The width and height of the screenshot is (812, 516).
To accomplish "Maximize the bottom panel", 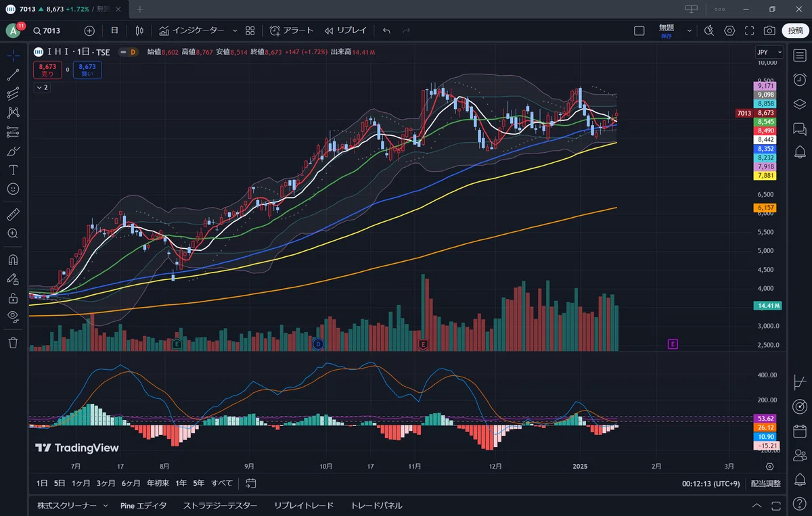I will 775,506.
